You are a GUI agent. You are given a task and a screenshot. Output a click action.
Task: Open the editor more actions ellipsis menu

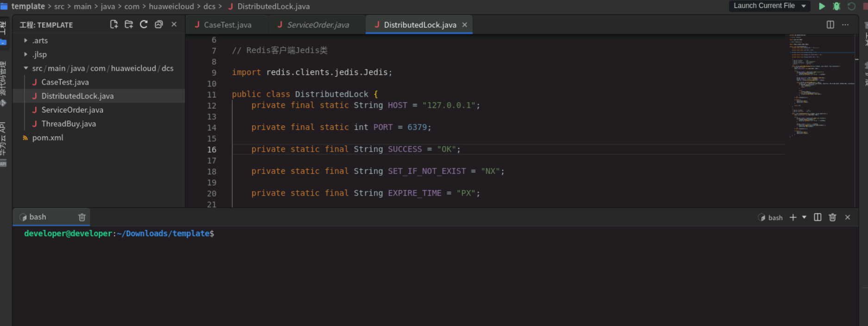[845, 25]
